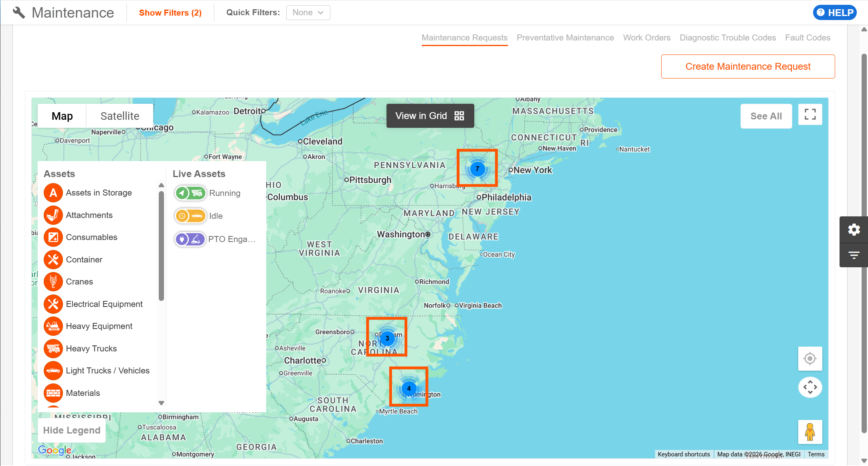The image size is (868, 466).
Task: Click the Heavy Trucks legend icon
Action: tap(53, 349)
